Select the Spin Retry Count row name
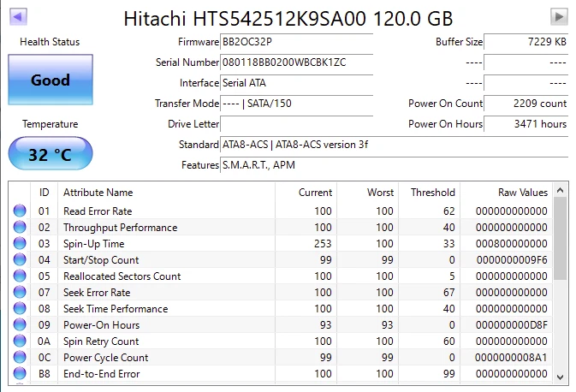Screen dimensions: 576x392 pyautogui.click(x=101, y=342)
